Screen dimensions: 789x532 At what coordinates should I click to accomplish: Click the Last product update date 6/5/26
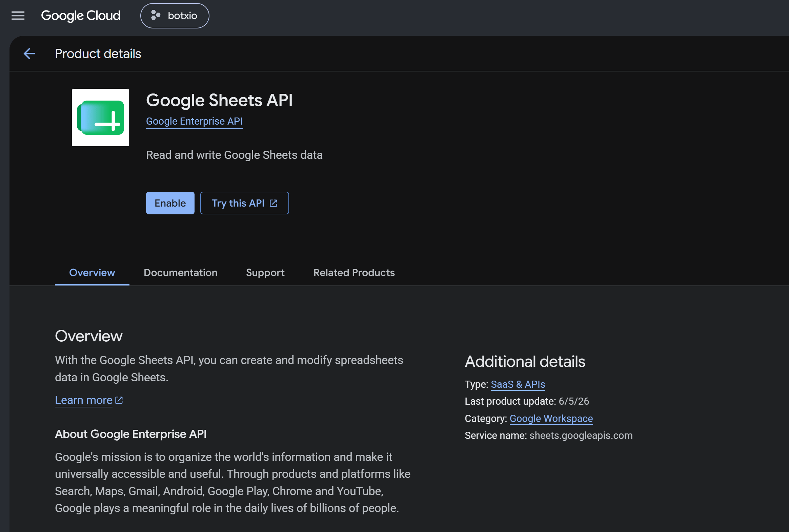574,401
